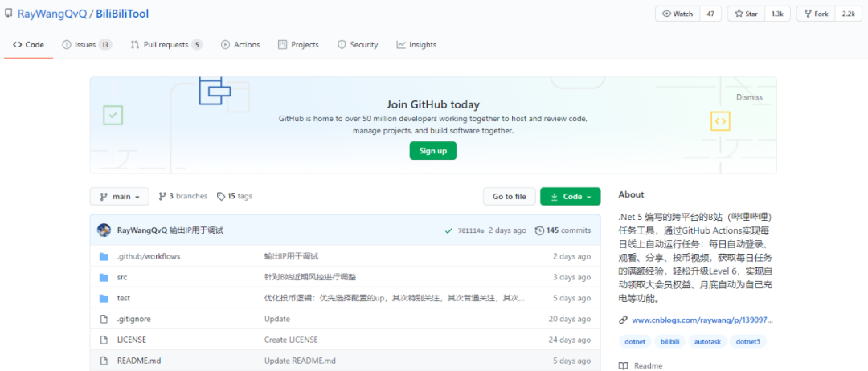Click the folder icon beside .github/workflows

(x=104, y=256)
